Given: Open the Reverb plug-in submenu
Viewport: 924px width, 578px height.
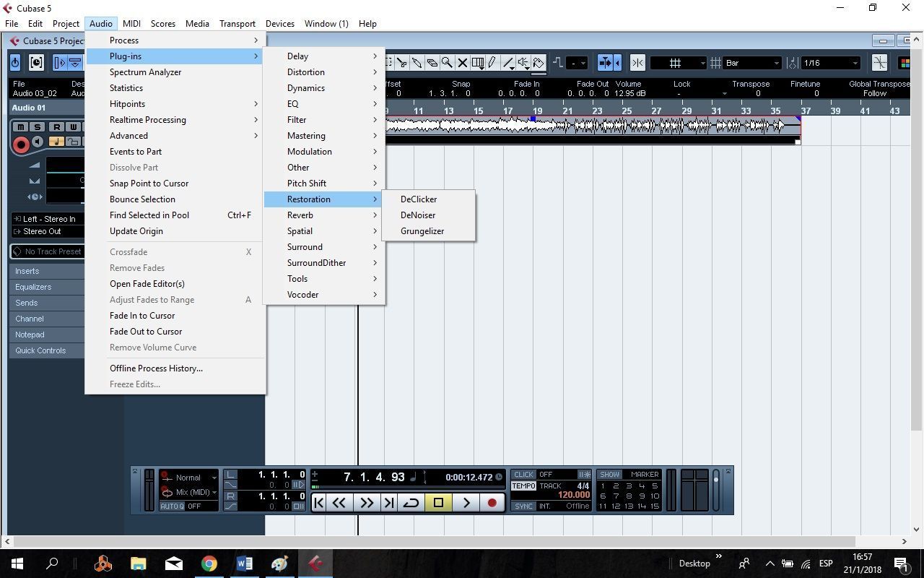Looking at the screenshot, I should point(323,215).
